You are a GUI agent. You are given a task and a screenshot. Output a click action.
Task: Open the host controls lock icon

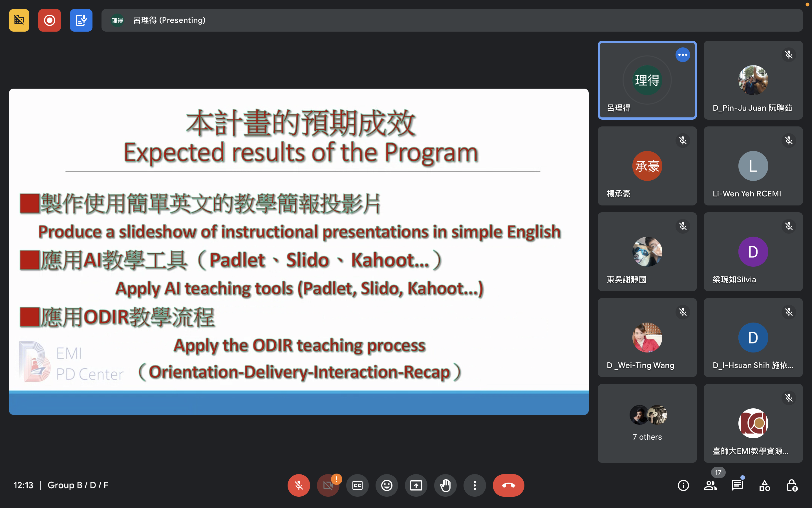point(792,485)
